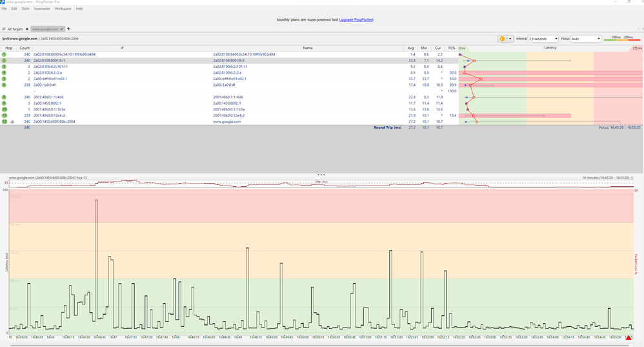
Task: Click the Focus: 16:45:20 - 16:55:20 label
Action: coord(619,127)
